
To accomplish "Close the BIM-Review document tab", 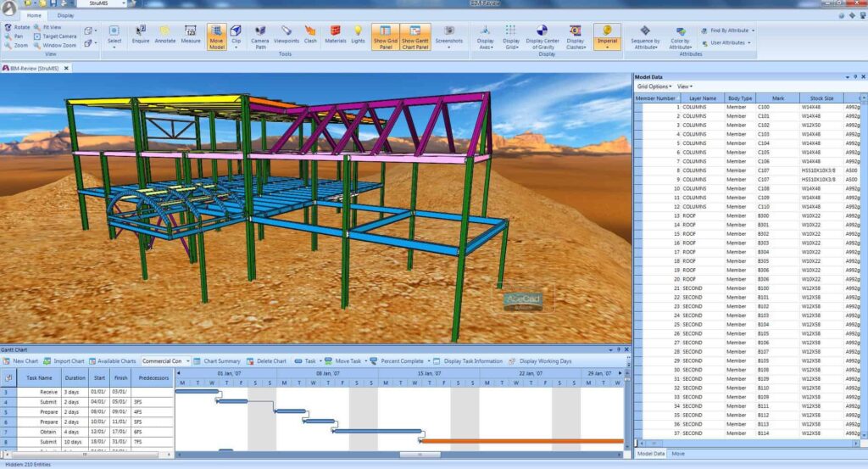I will pos(66,68).
